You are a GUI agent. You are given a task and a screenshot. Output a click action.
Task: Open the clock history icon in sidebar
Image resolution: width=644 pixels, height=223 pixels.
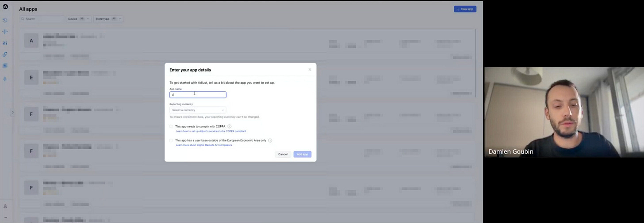[x=5, y=20]
